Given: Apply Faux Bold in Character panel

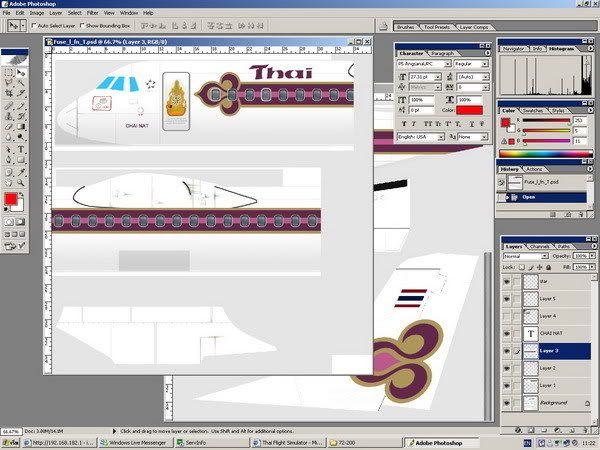Looking at the screenshot, I should pos(404,124).
